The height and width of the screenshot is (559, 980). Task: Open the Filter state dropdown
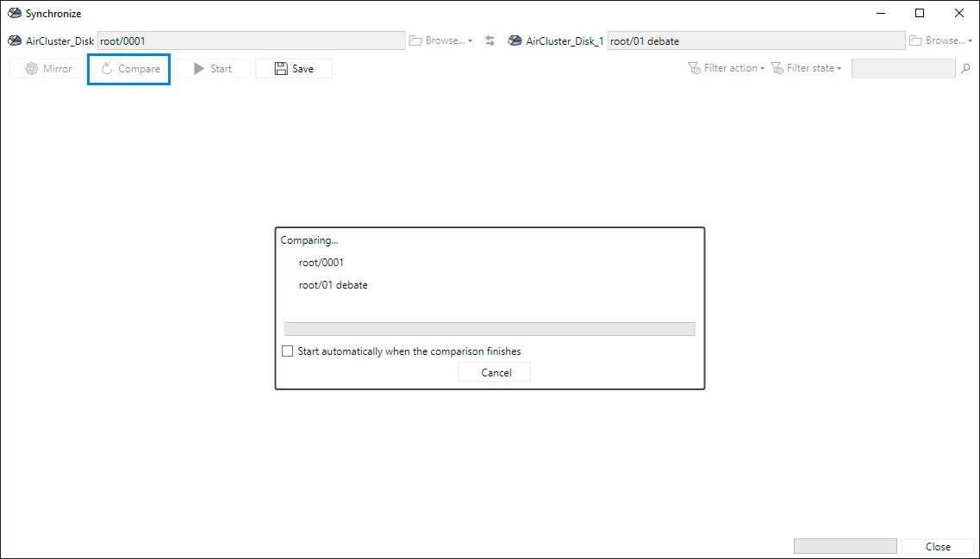806,68
